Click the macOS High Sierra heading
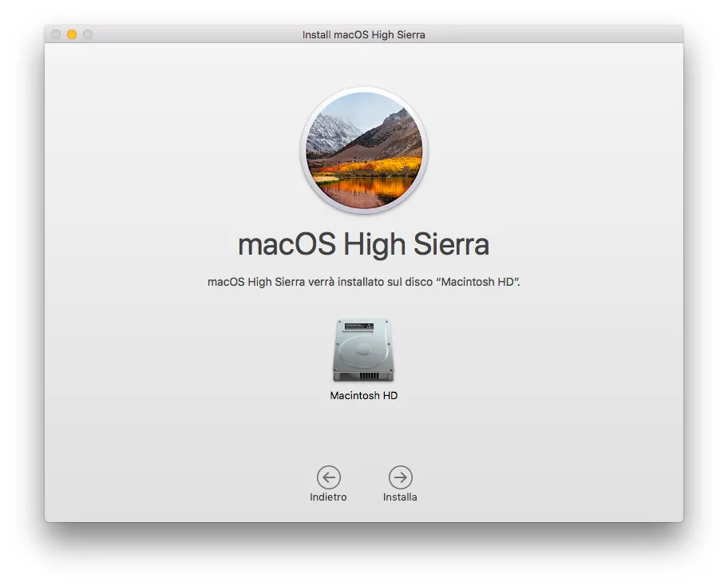728x586 pixels. (364, 244)
